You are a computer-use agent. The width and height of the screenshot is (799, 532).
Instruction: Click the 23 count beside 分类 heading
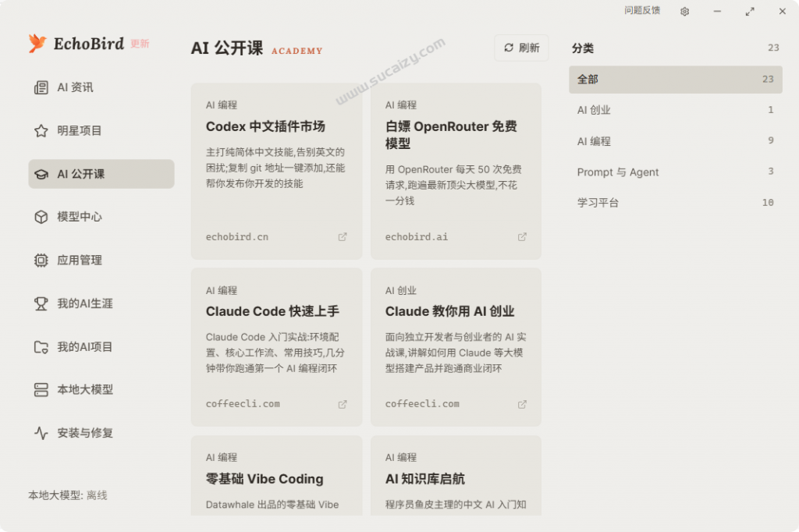773,48
